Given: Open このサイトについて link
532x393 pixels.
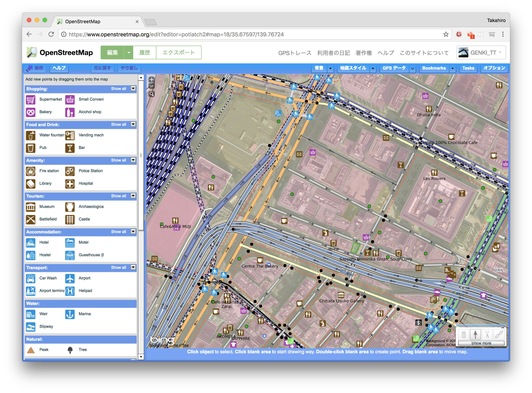Looking at the screenshot, I should point(424,53).
